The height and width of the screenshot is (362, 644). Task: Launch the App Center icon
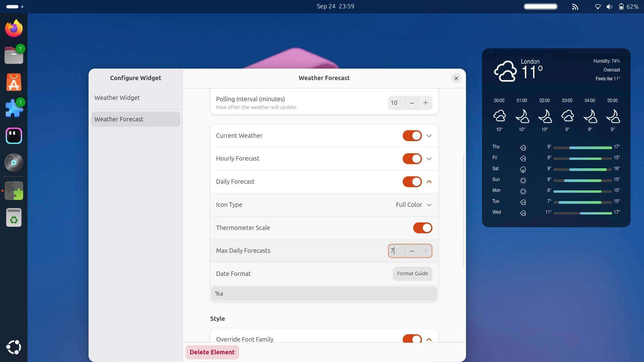tap(14, 82)
